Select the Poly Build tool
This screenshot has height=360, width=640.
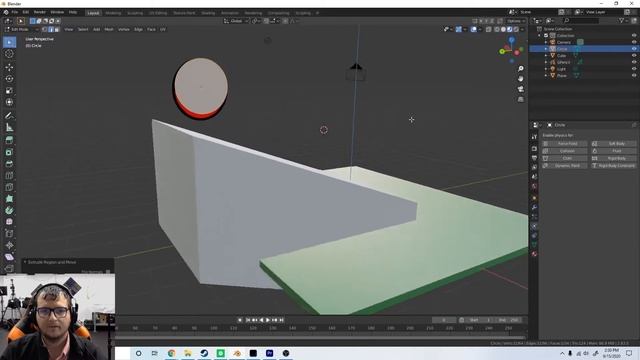tap(9, 199)
